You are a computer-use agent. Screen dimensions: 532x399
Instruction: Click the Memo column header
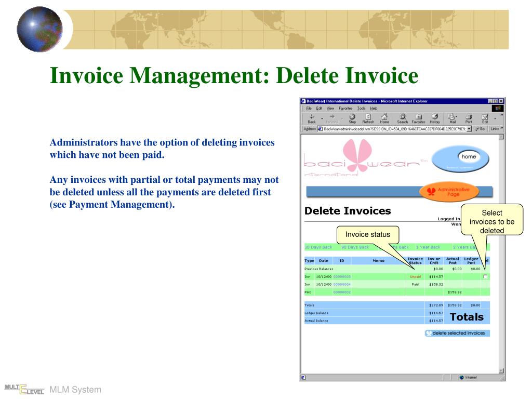pos(379,261)
